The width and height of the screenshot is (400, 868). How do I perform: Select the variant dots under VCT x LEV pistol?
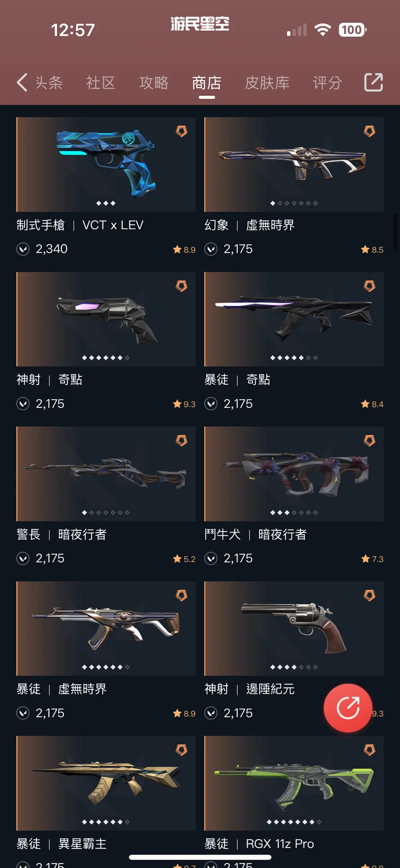coord(106,203)
